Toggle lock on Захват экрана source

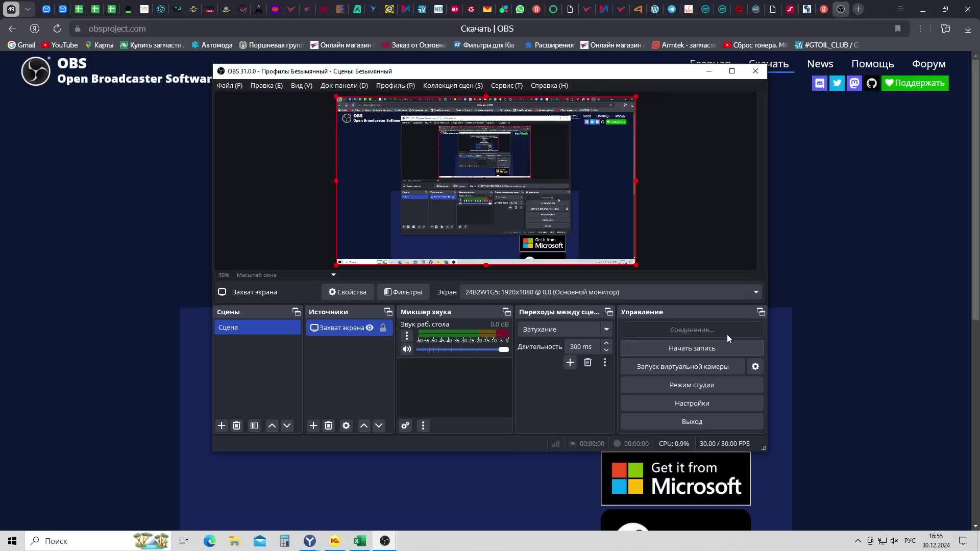tap(383, 328)
